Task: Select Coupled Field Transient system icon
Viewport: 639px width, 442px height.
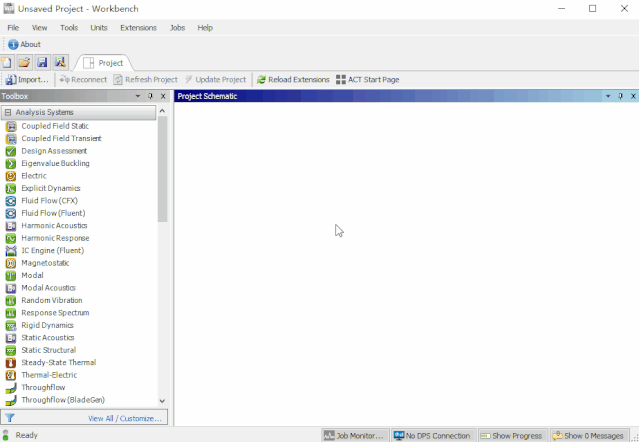Action: pos(11,139)
